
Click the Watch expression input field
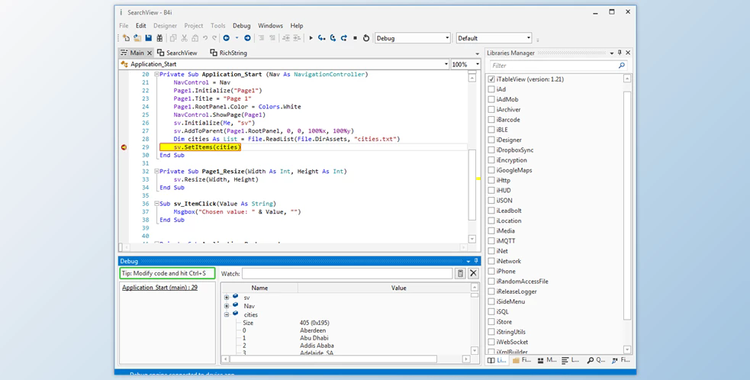coord(347,273)
